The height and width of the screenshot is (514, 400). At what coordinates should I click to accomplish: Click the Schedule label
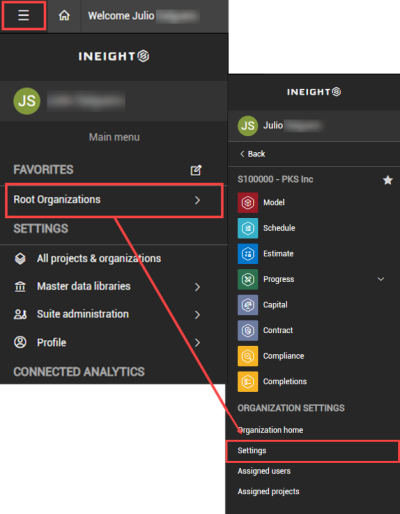click(279, 228)
